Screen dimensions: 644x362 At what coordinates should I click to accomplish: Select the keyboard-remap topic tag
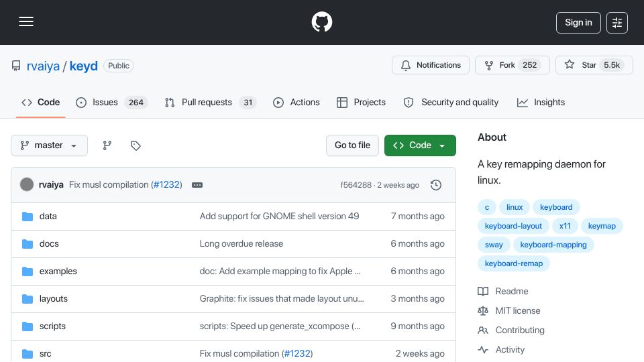click(514, 264)
